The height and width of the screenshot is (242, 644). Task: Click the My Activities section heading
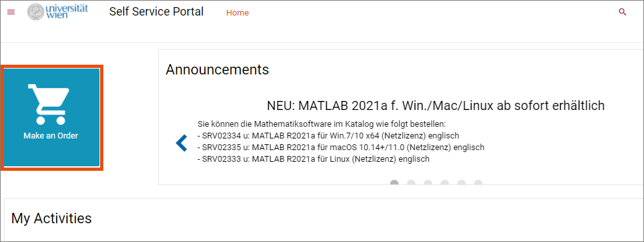pos(51,218)
